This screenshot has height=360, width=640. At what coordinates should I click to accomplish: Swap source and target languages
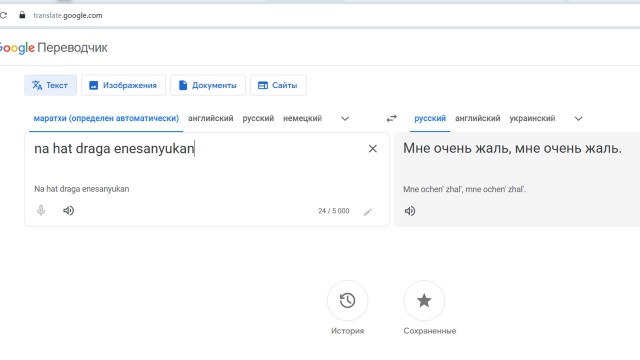[x=391, y=118]
